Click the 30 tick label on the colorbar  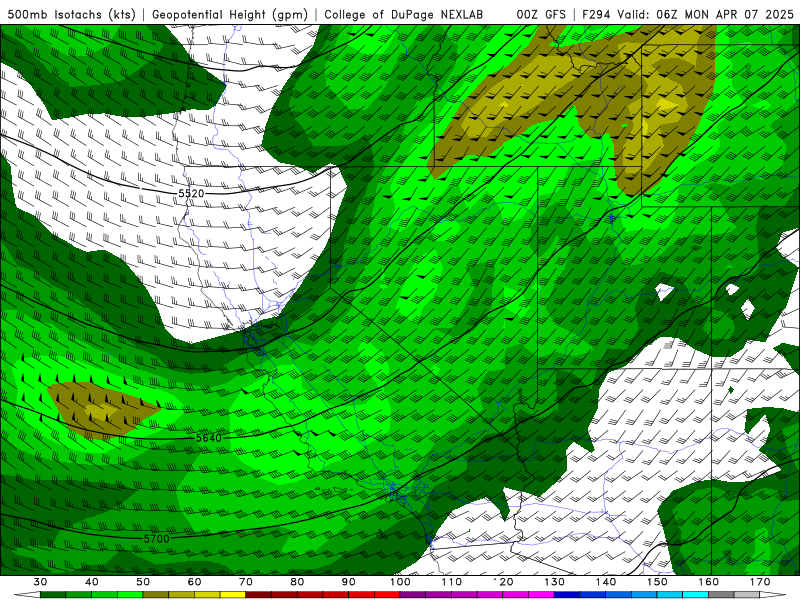(40, 582)
